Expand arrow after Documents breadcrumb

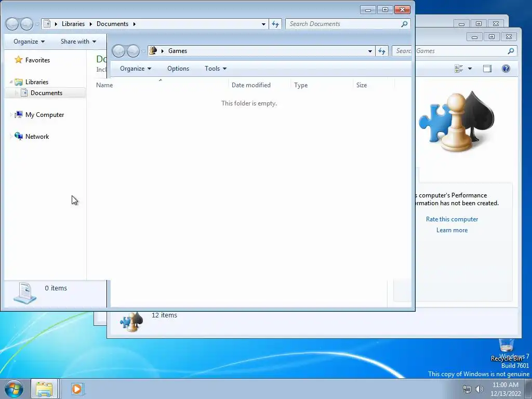point(135,24)
